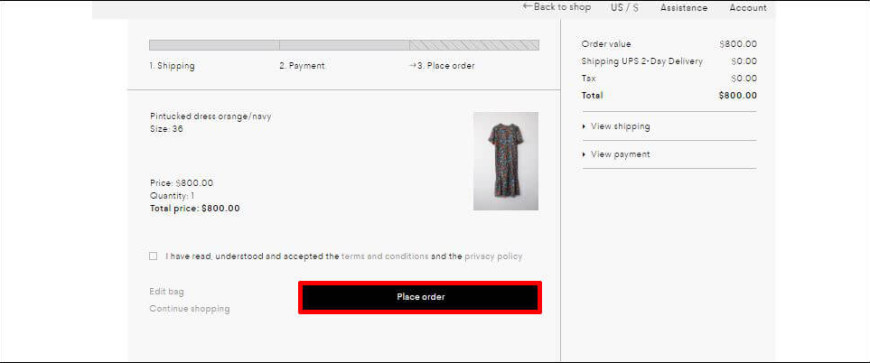870x363 pixels.
Task: Click Continue shopping link
Action: [x=189, y=309]
